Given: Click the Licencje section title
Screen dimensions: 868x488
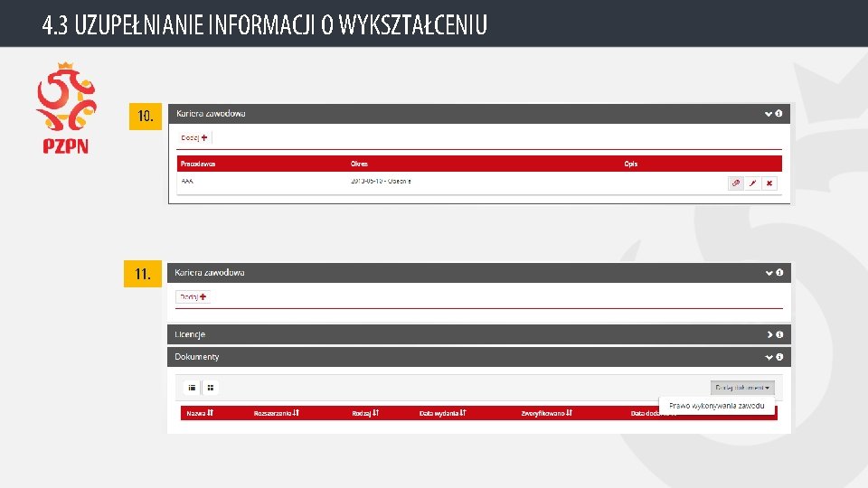Looking at the screenshot, I should [190, 334].
